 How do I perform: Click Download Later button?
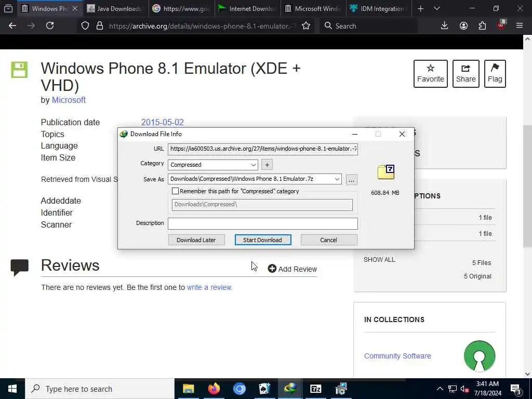(196, 240)
